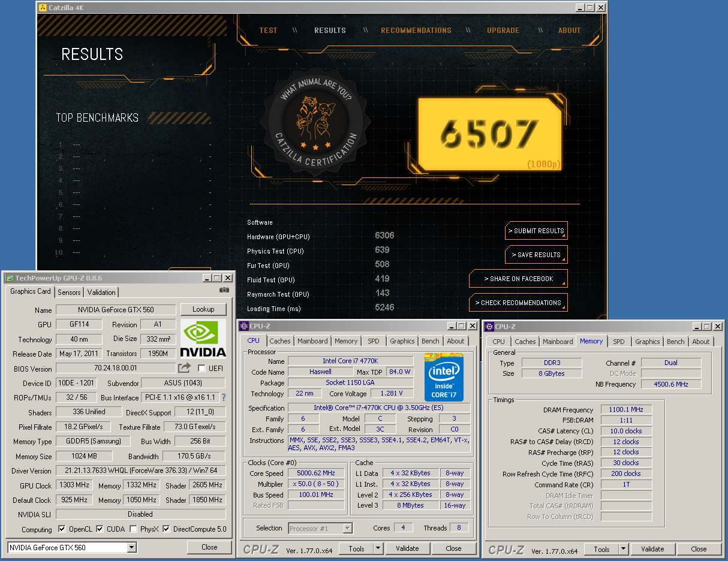728x561 pixels.
Task: Switch to About tab in CPU-Z Memory window
Action: pos(701,342)
